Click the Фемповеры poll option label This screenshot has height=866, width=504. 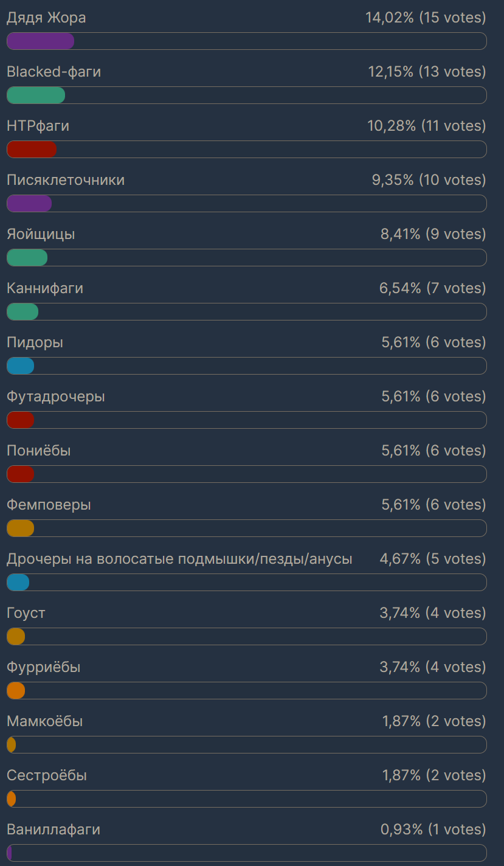(49, 505)
